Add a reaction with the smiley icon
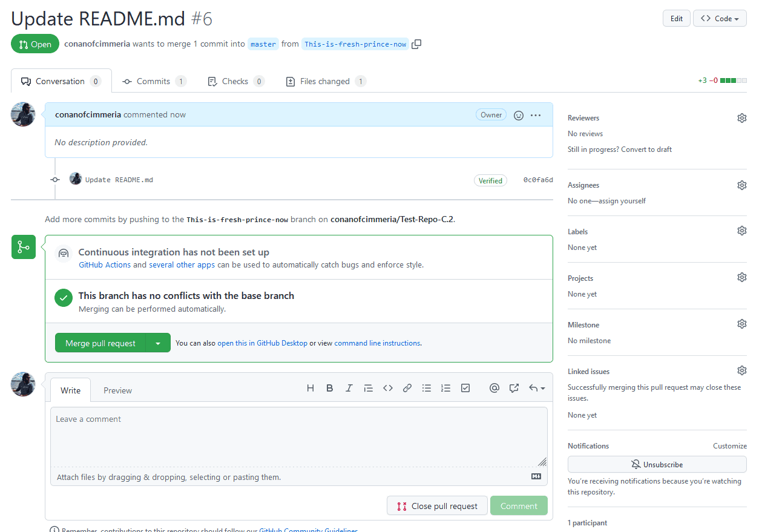 [519, 115]
